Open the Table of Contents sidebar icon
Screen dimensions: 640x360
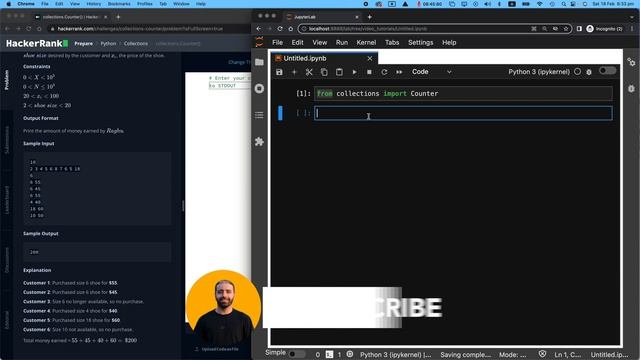259,115
